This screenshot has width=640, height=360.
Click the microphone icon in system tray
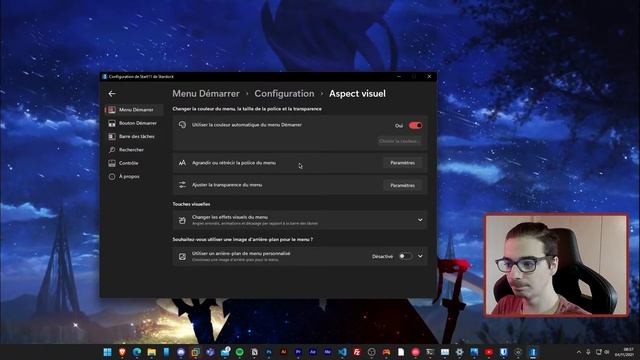click(x=588, y=352)
